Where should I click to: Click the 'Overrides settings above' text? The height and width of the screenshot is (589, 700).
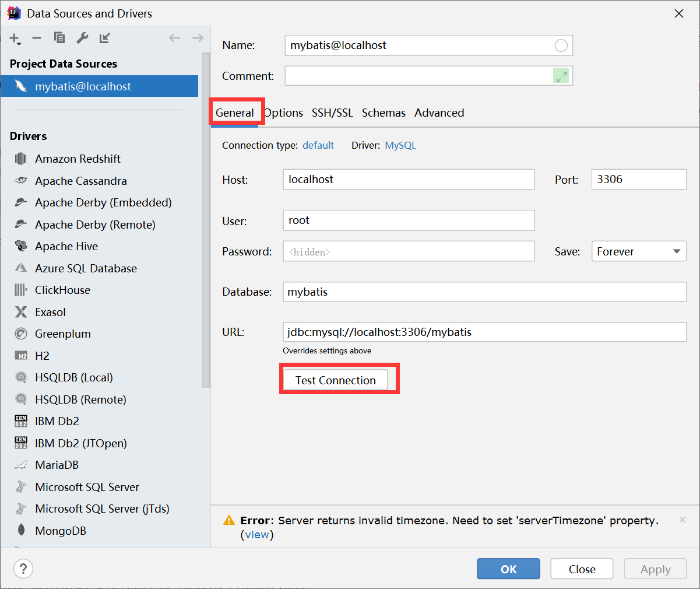point(327,350)
